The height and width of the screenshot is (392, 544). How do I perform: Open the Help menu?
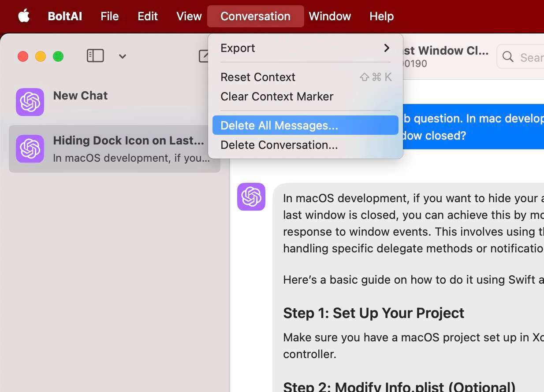click(381, 16)
